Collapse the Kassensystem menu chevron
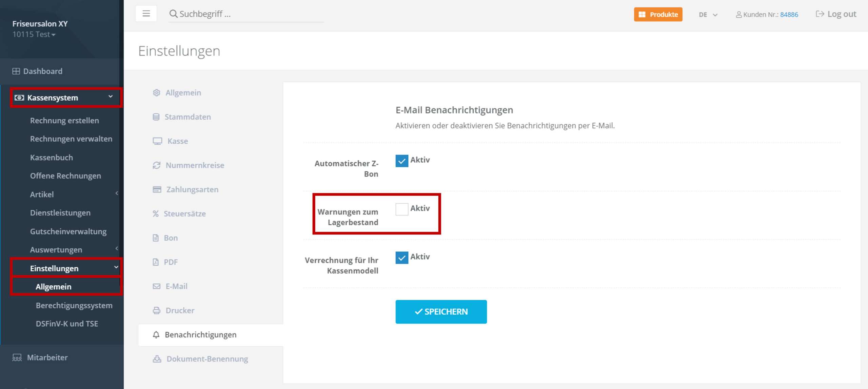Screen dimensions: 868x389 (111, 97)
